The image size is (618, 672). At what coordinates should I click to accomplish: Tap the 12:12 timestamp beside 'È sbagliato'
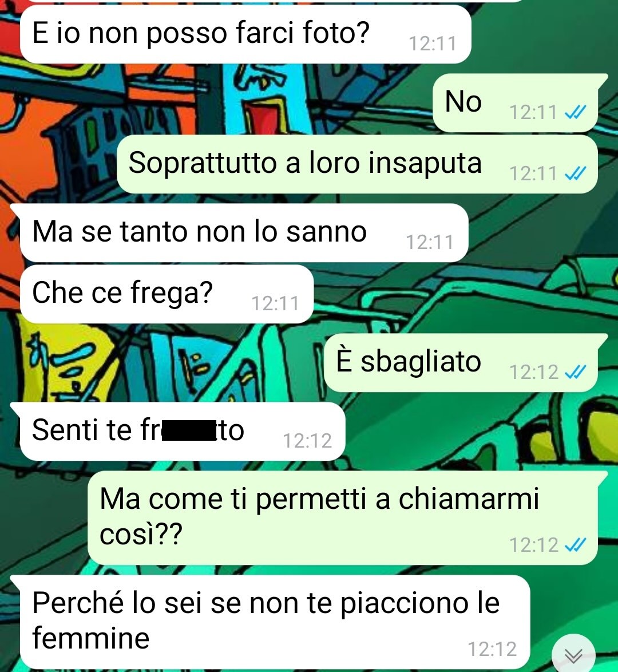[x=533, y=372]
